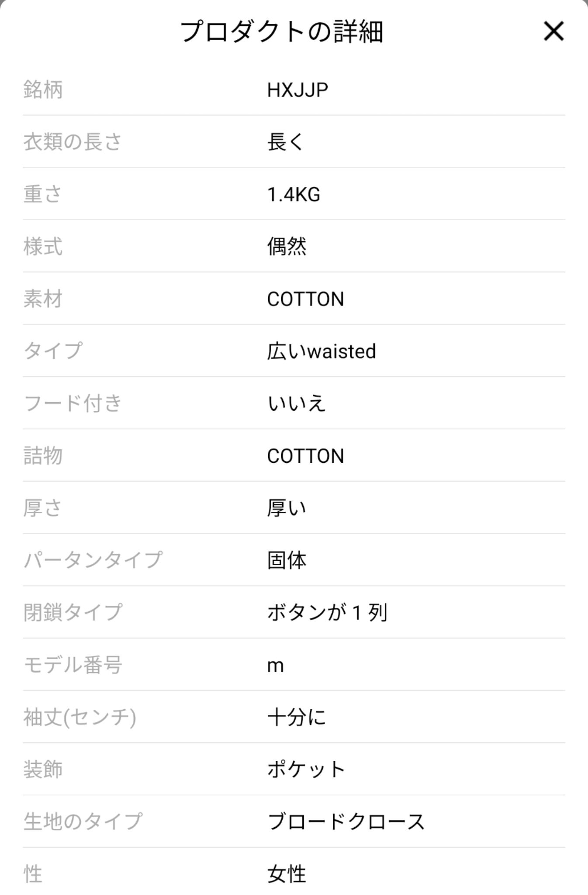
Task: Tap model number value m
Action: [276, 666]
